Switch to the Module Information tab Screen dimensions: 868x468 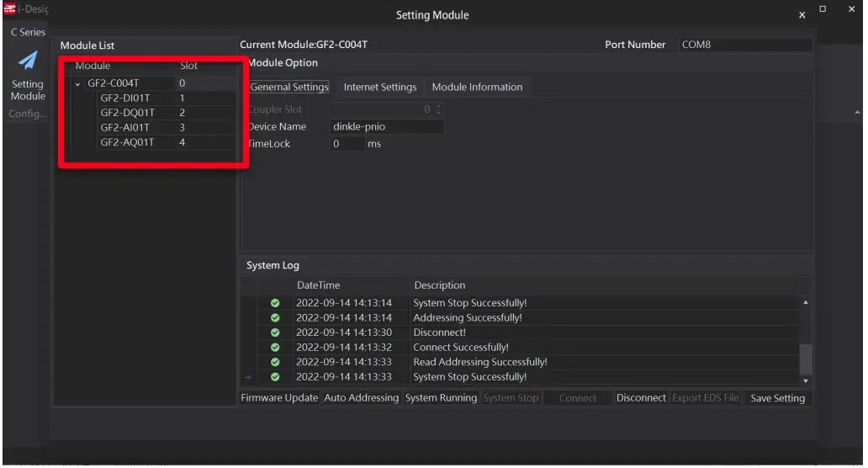tap(477, 87)
